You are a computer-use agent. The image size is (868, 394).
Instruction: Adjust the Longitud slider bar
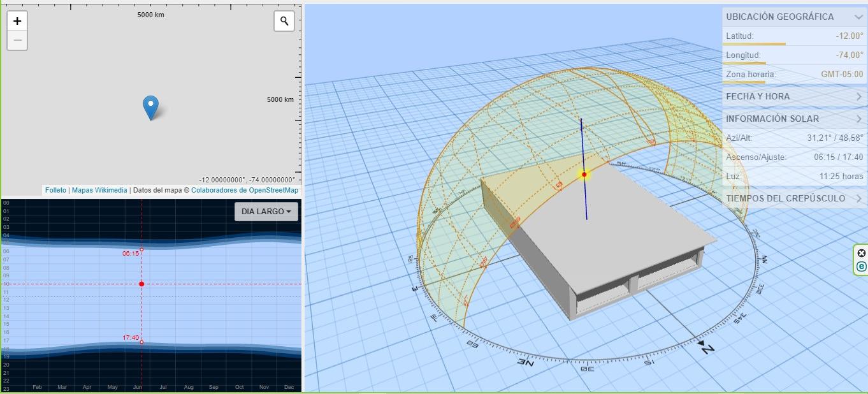pos(744,63)
